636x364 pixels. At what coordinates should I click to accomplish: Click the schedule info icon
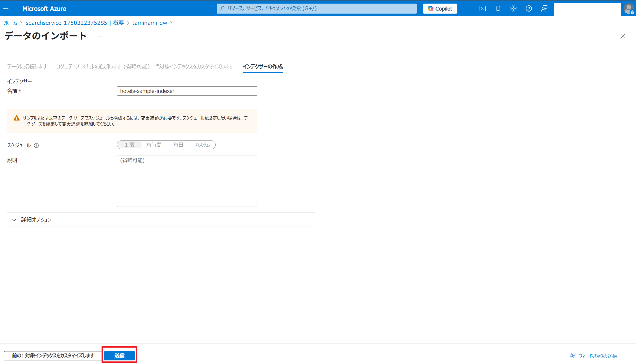pyautogui.click(x=36, y=146)
